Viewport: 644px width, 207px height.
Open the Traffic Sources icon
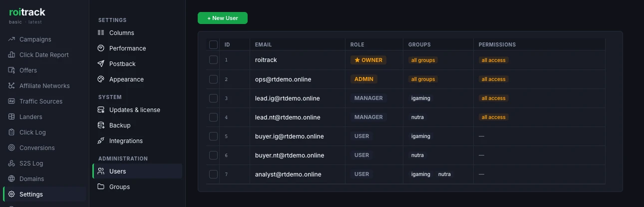tap(11, 101)
